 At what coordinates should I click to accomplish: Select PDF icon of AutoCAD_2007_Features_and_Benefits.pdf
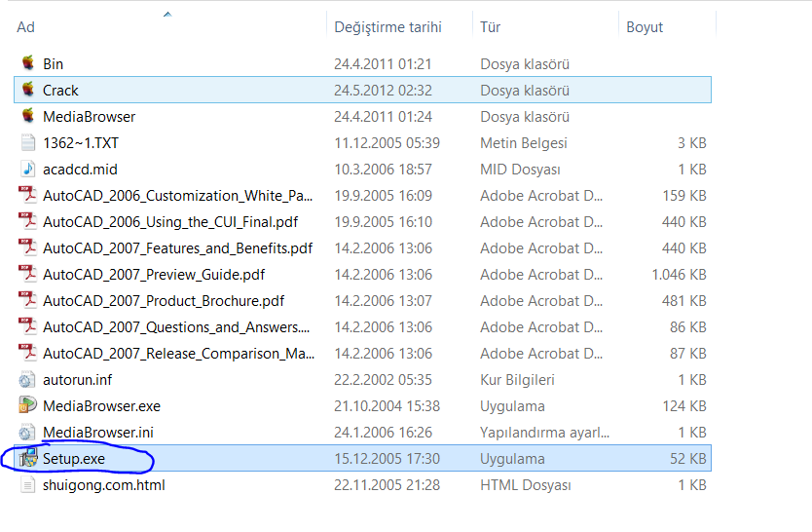[x=28, y=248]
